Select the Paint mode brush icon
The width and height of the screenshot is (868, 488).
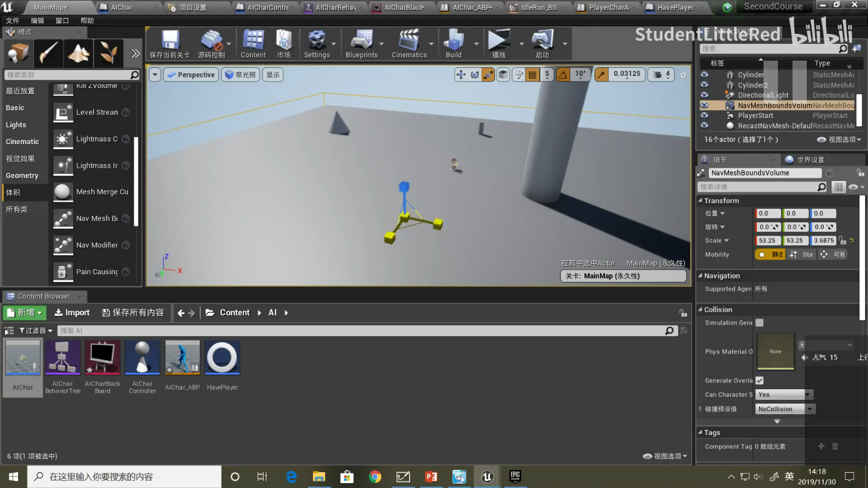(48, 53)
